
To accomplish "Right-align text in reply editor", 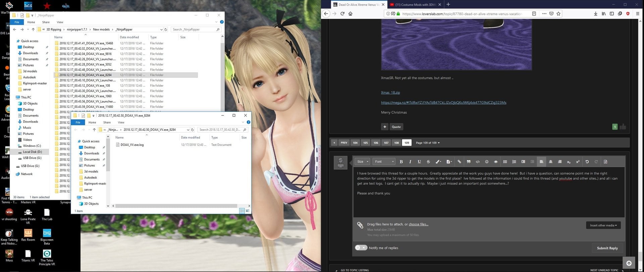I will pos(559,162).
